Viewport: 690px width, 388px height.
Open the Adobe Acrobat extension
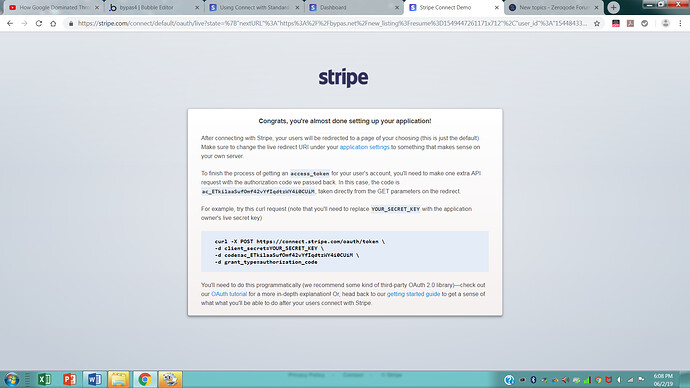[x=630, y=23]
